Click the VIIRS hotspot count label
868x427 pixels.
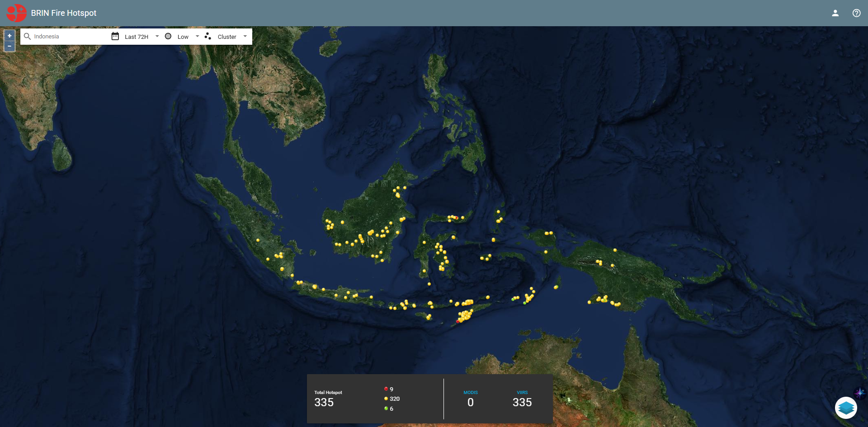(x=522, y=392)
